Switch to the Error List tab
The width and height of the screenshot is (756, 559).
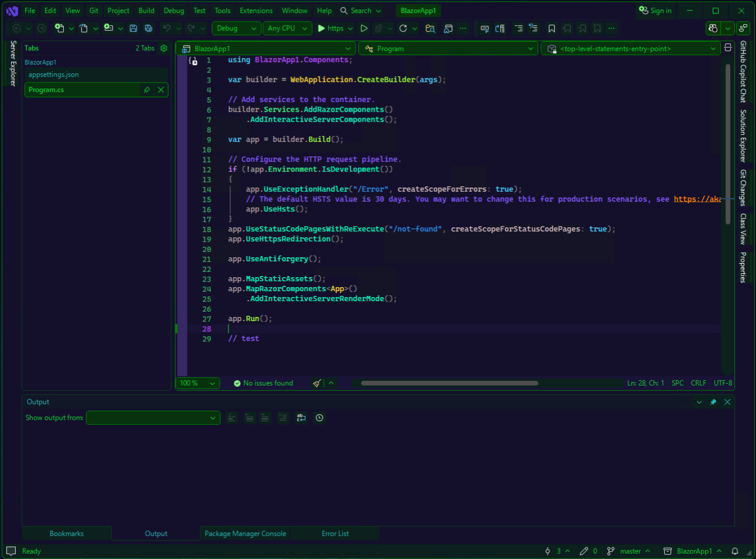pos(335,534)
